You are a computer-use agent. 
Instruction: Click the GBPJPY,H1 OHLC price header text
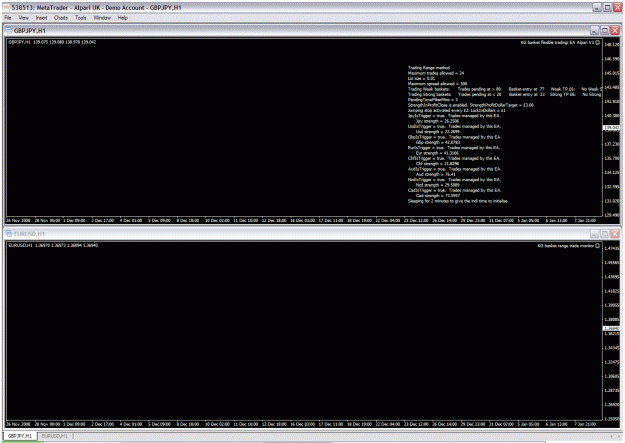52,42
